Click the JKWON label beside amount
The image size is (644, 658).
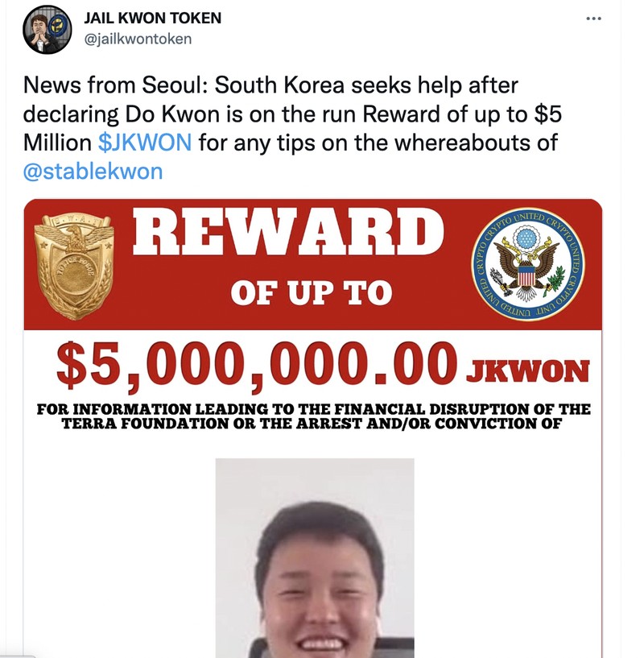pos(528,371)
